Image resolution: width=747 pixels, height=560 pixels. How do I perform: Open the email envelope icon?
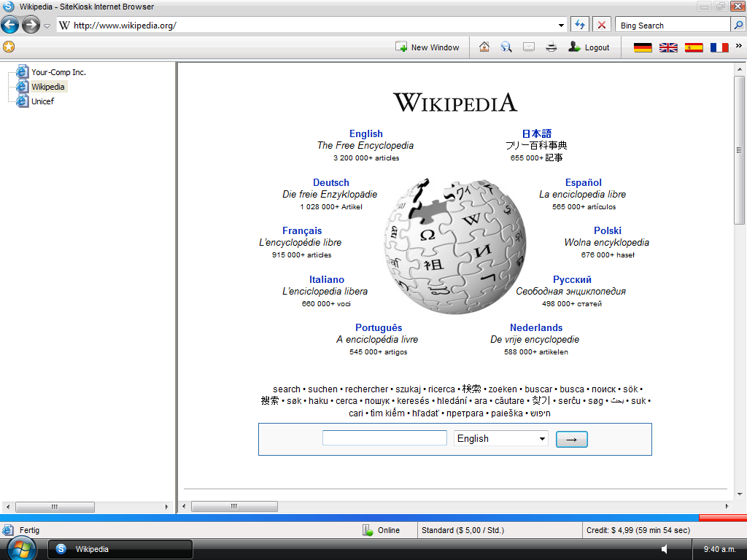click(x=529, y=47)
